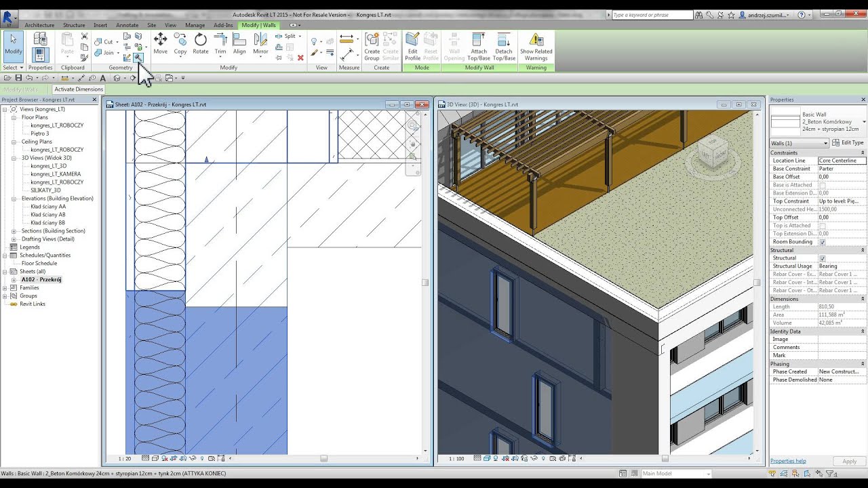Open the Architecture ribbon tab
The height and width of the screenshot is (488, 868).
point(39,25)
